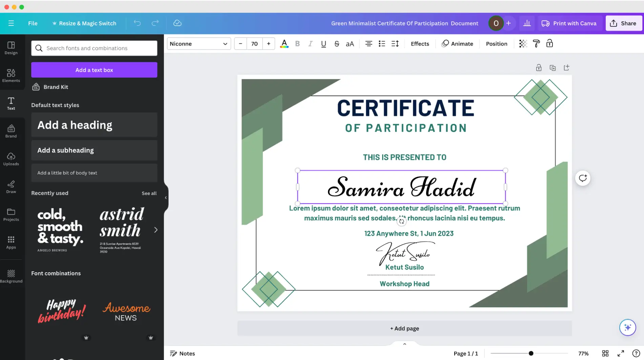
Task: Open the transparency control in the toolbar
Action: [523, 43]
